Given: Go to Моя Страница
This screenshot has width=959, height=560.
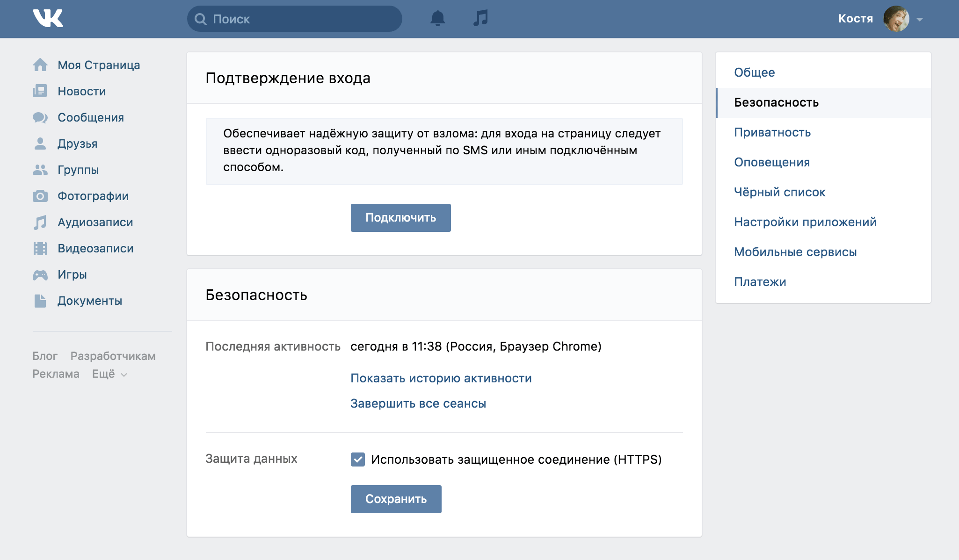Looking at the screenshot, I should pyautogui.click(x=99, y=65).
